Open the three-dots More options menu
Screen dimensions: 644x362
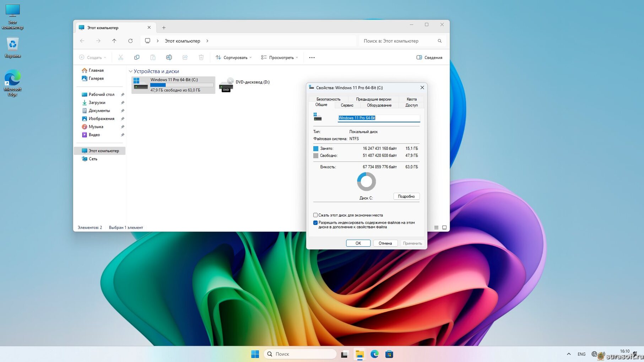coord(312,57)
